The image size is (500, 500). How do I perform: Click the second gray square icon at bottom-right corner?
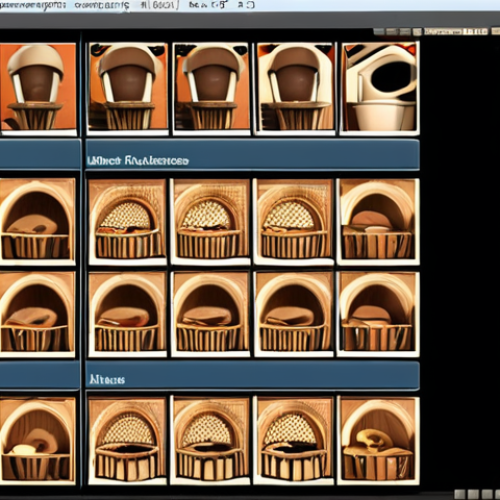(x=473, y=494)
